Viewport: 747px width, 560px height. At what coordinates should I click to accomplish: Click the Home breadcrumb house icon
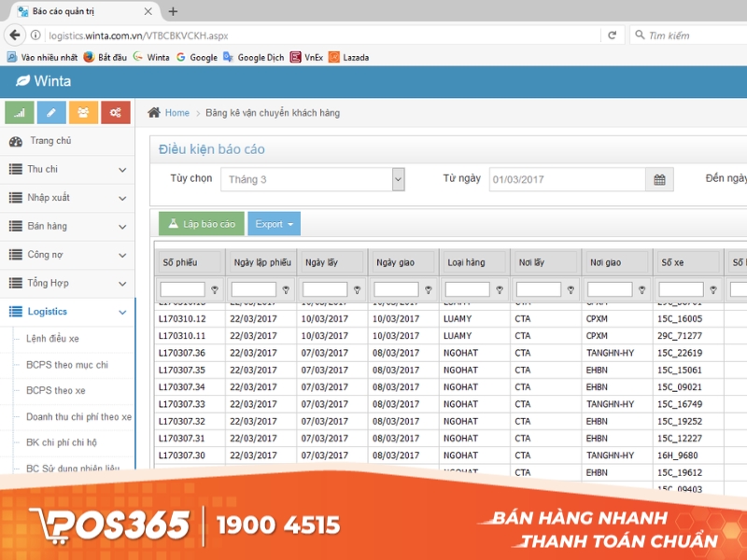pos(153,112)
